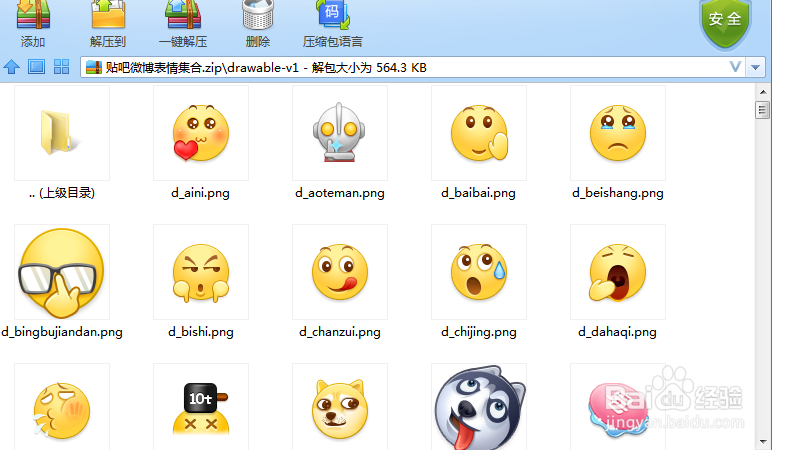The height and width of the screenshot is (450, 788).
Task: Click the V chevron in address bar
Action: (735, 67)
